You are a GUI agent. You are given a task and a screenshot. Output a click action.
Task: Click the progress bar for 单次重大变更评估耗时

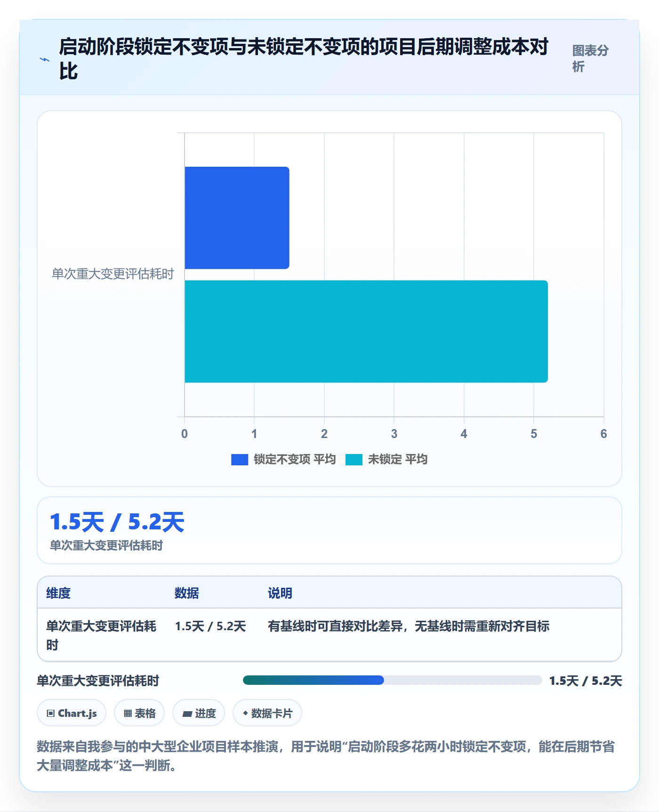pyautogui.click(x=392, y=680)
